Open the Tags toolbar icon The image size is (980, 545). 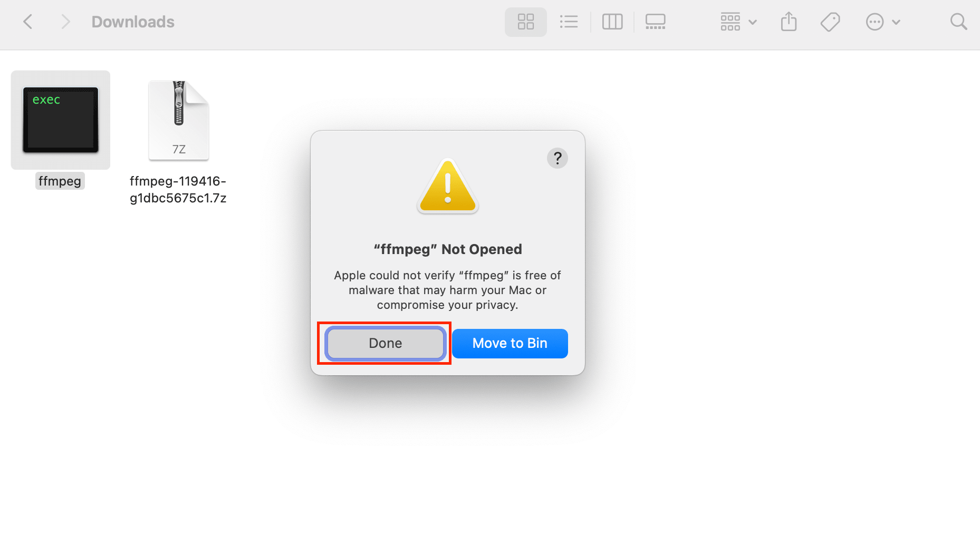tap(830, 22)
